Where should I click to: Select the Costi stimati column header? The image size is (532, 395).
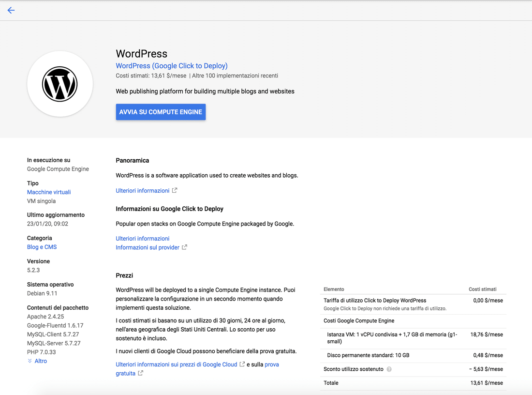[x=483, y=289]
